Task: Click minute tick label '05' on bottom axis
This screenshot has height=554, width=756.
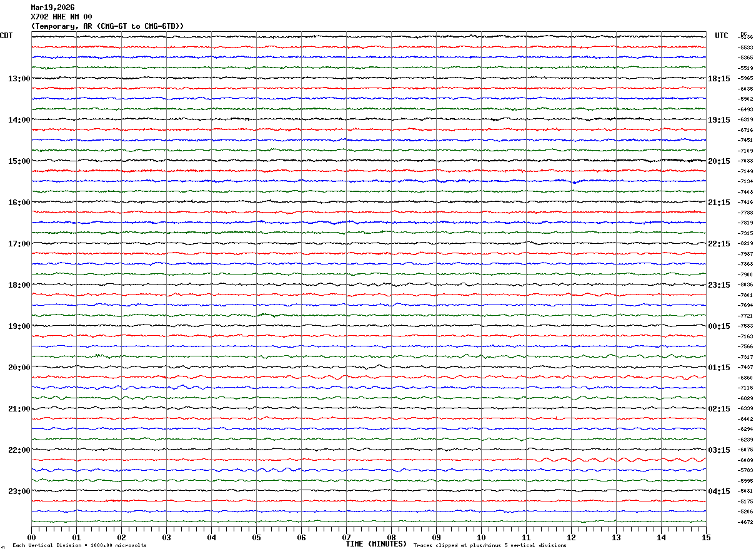Action: pyautogui.click(x=256, y=537)
